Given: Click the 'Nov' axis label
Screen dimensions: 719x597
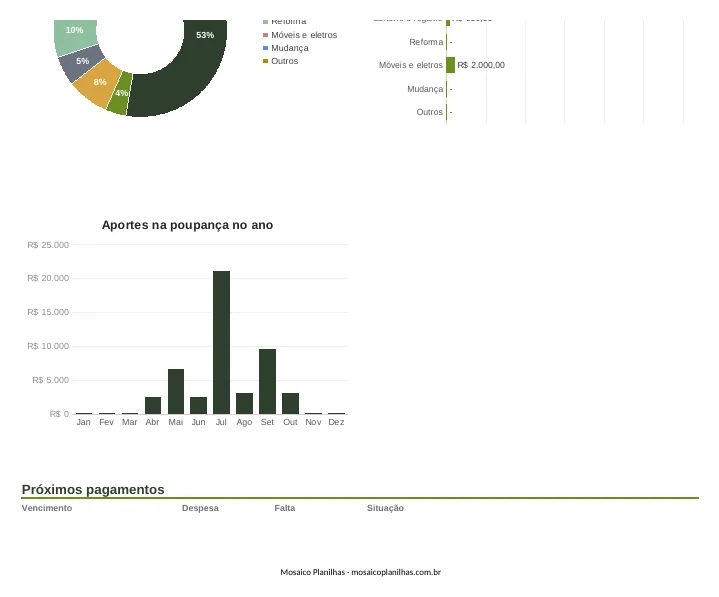Looking at the screenshot, I should coord(313,422).
